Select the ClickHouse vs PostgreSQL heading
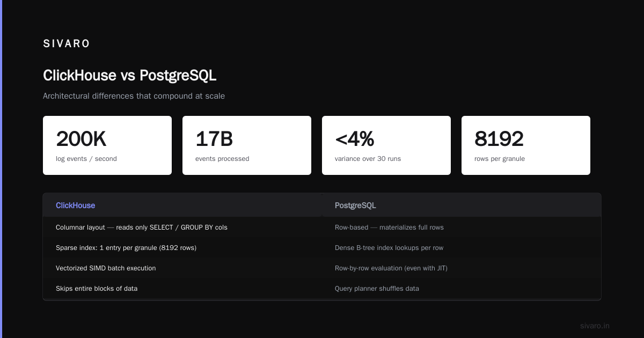This screenshot has width=644, height=338. (x=129, y=76)
